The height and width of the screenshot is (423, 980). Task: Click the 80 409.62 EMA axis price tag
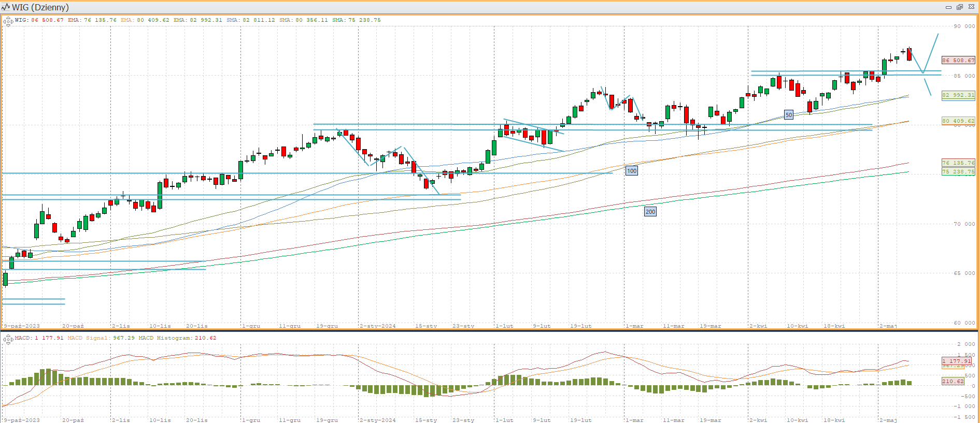click(958, 121)
